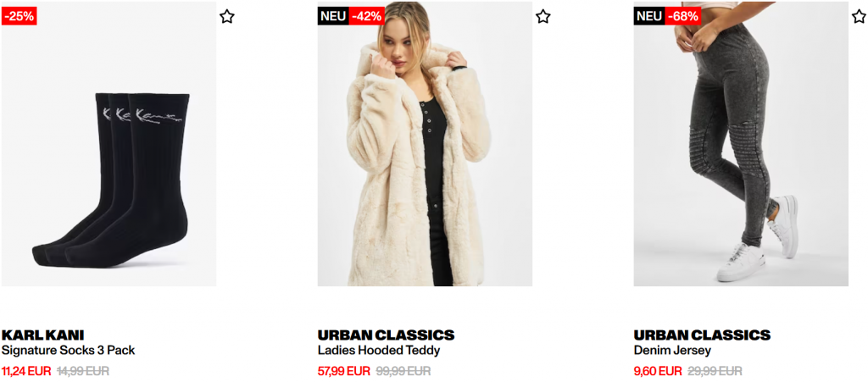Click the 57,99 EUR sale price
This screenshot has width=868, height=382.
344,371
